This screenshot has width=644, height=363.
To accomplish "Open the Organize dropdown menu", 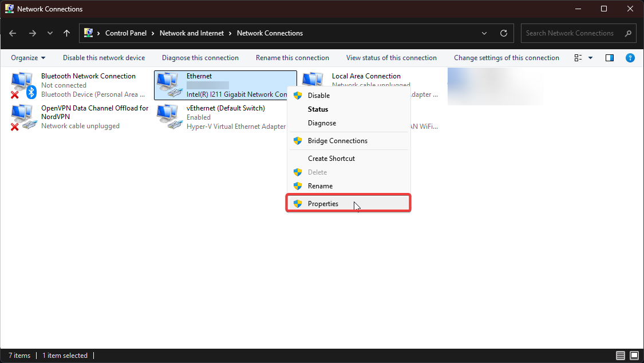I will tap(27, 57).
